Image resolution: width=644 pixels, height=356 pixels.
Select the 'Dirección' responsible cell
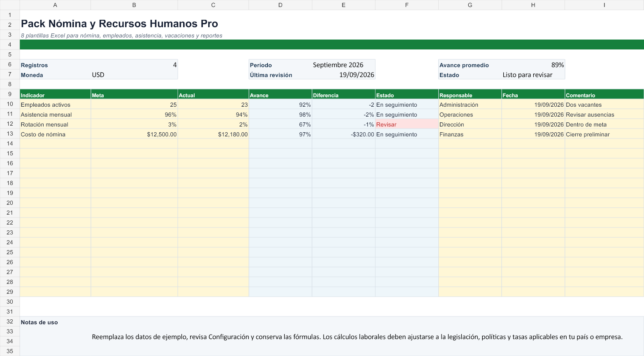pyautogui.click(x=470, y=124)
